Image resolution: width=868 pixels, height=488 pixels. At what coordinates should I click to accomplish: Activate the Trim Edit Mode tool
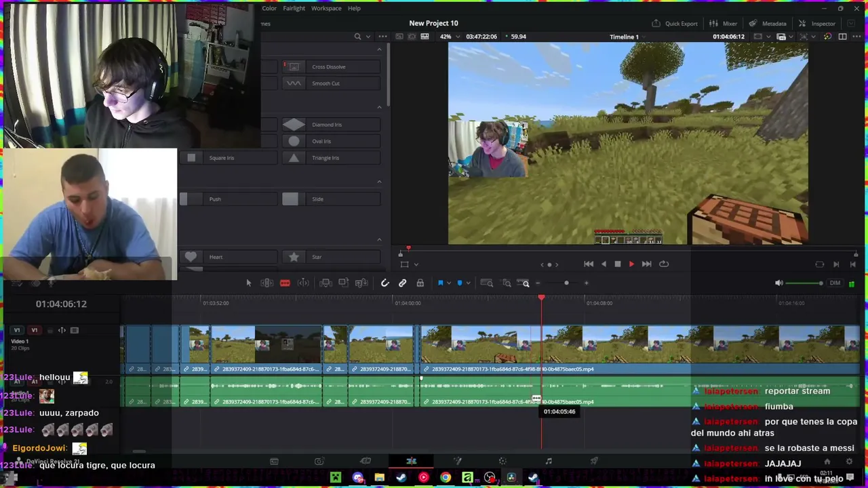[x=267, y=283]
